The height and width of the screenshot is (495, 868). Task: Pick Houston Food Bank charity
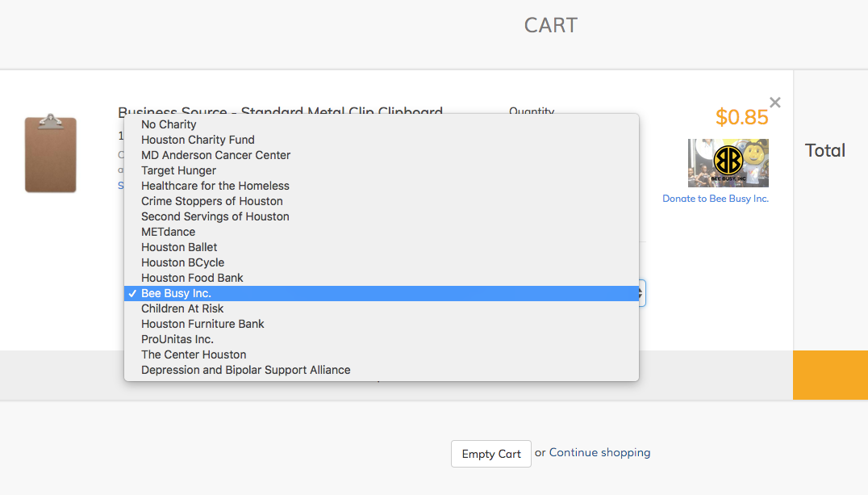point(382,278)
